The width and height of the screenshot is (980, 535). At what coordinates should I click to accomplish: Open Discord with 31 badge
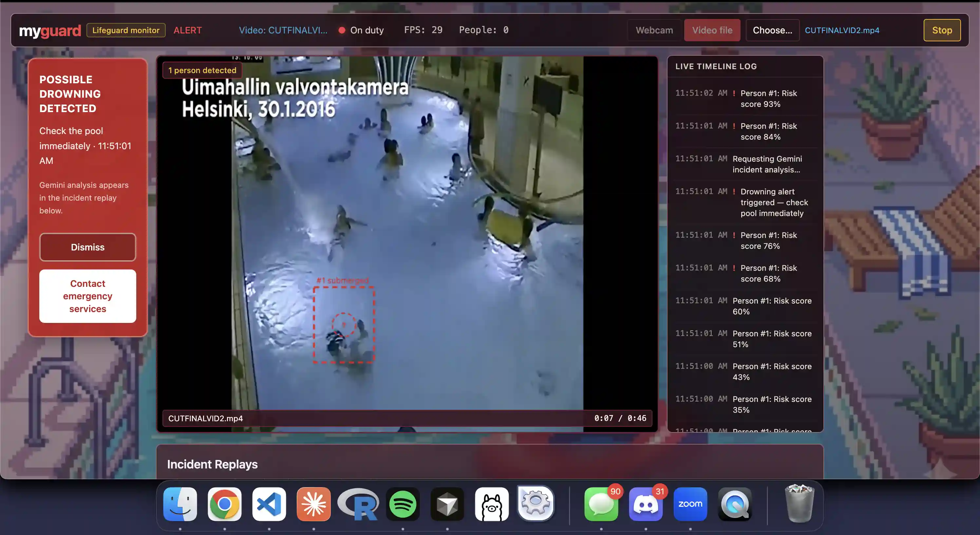pyautogui.click(x=646, y=504)
